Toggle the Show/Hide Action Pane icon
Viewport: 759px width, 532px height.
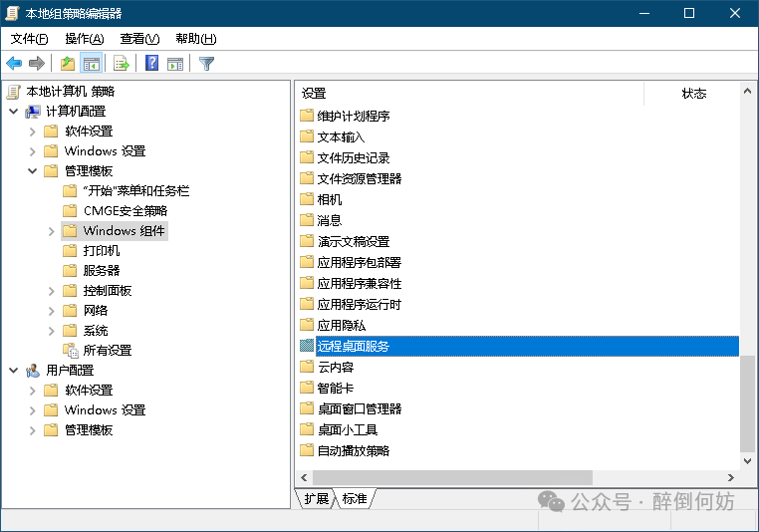175,64
